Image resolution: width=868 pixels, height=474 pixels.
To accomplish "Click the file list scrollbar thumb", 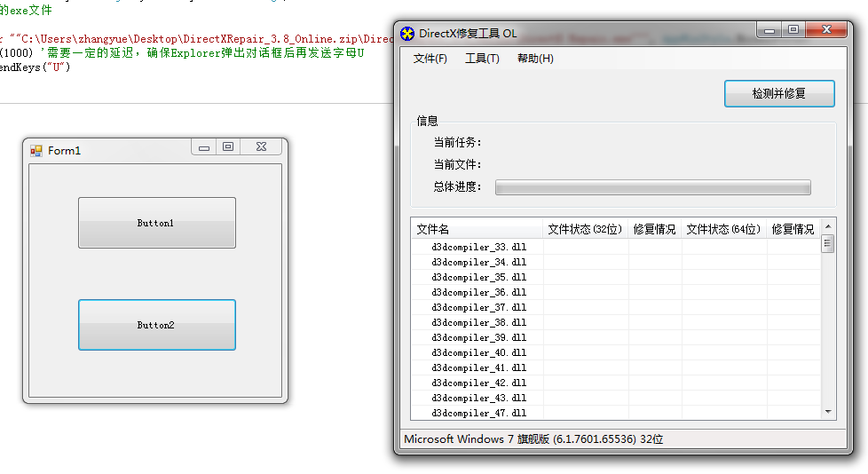I will pos(828,243).
